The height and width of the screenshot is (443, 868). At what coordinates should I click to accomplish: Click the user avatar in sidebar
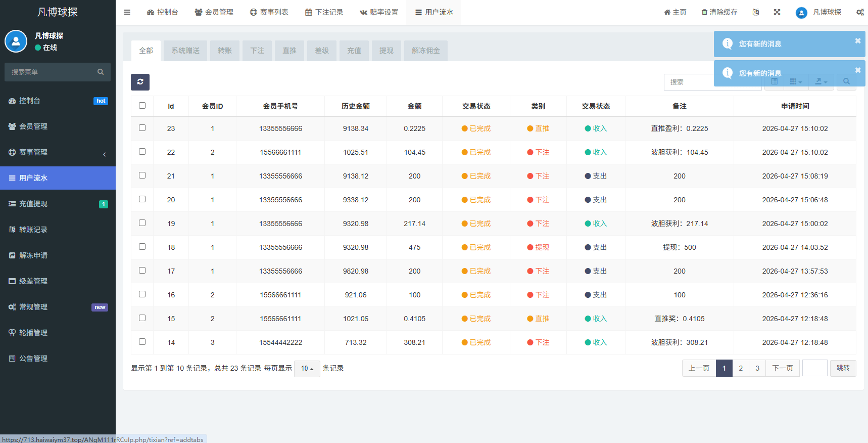[16, 41]
